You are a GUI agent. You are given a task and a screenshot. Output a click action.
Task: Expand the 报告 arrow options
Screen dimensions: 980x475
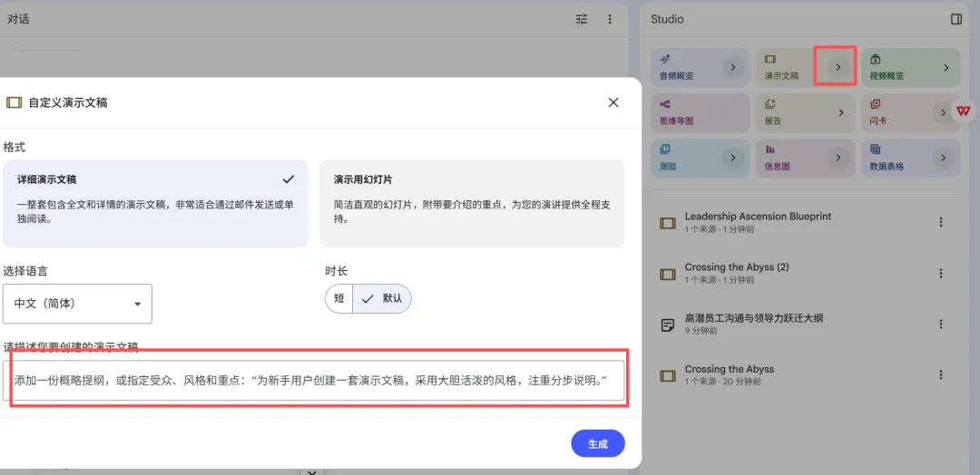coord(840,113)
